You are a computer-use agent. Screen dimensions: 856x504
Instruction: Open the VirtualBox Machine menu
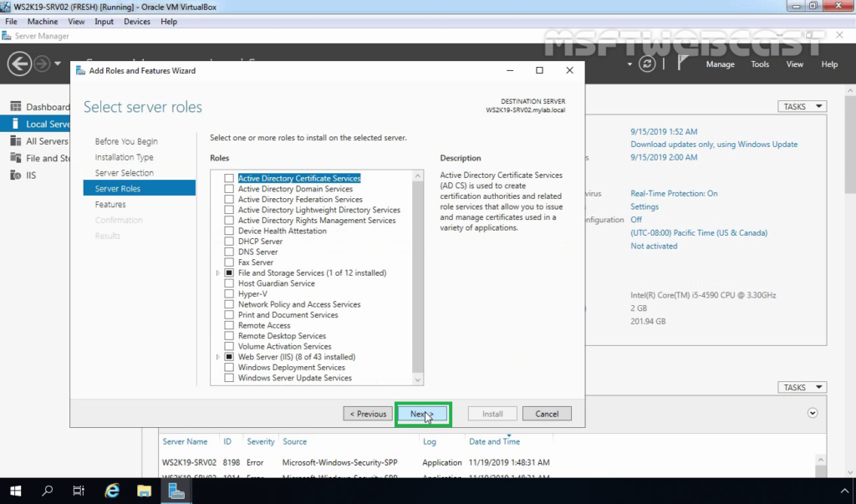43,21
